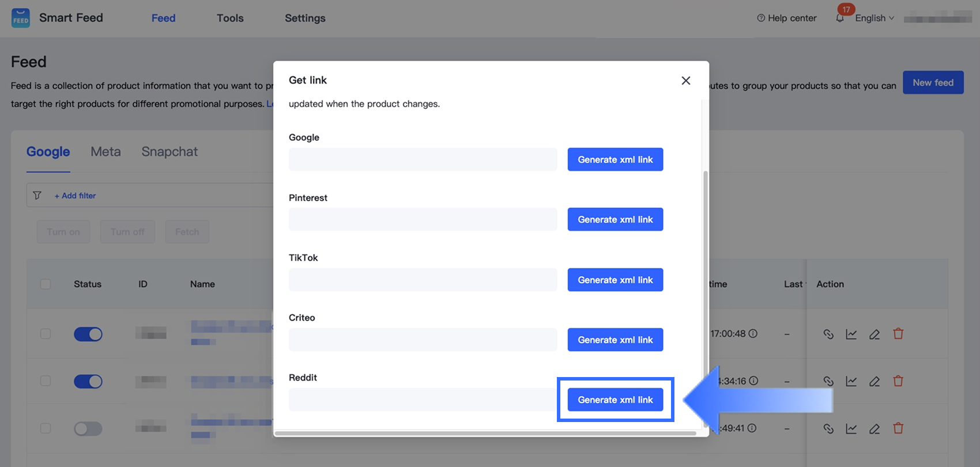
Task: Open the notifications bell icon
Action: (840, 18)
